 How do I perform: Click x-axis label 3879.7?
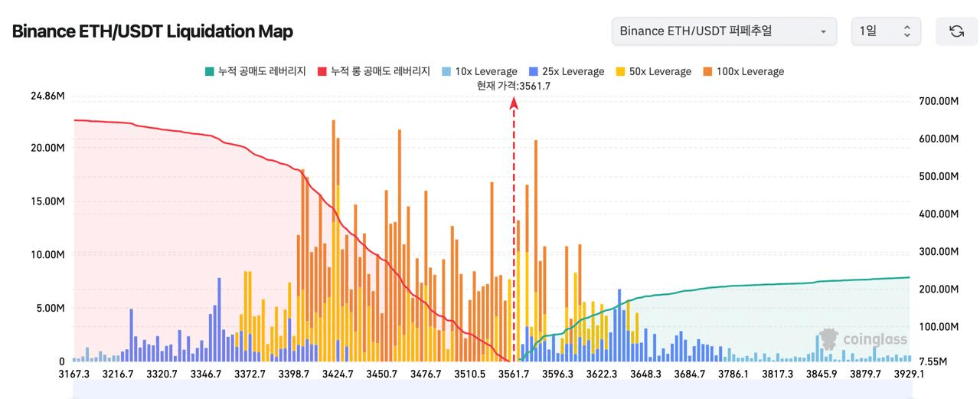(864, 374)
